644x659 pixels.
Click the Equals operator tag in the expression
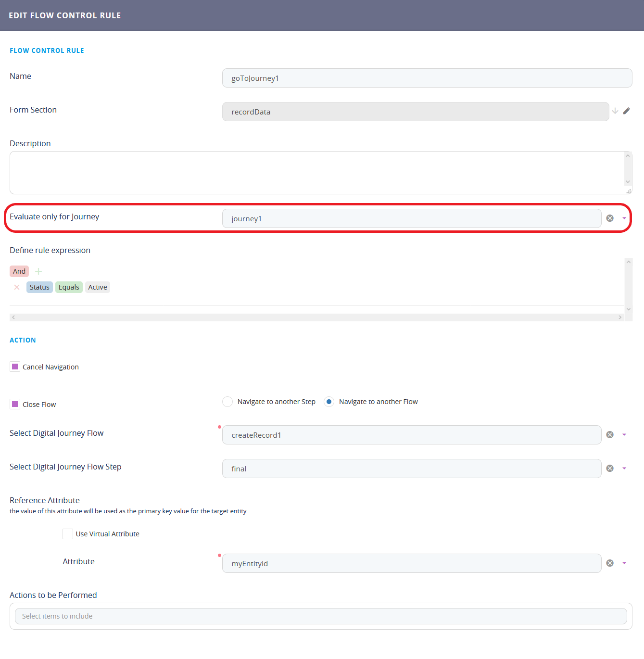point(69,287)
